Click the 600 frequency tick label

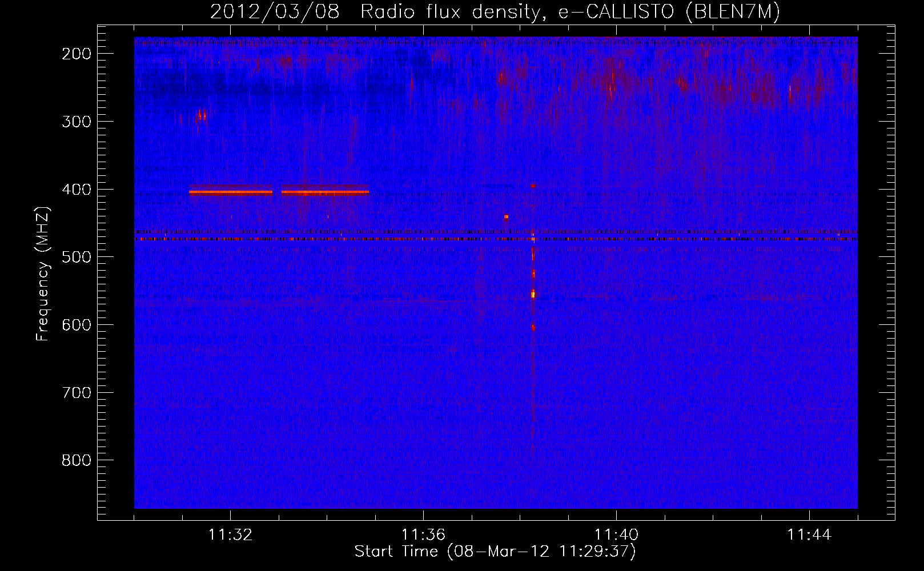click(77, 325)
